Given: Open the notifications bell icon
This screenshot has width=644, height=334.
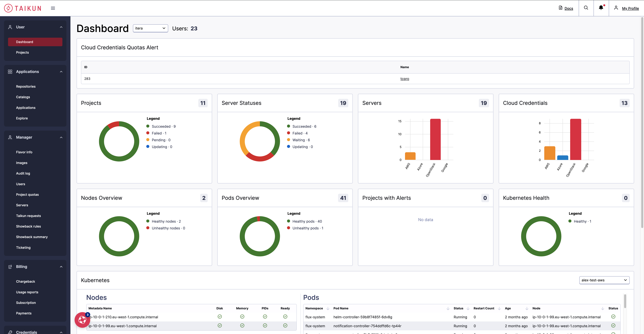Looking at the screenshot, I should point(601,8).
